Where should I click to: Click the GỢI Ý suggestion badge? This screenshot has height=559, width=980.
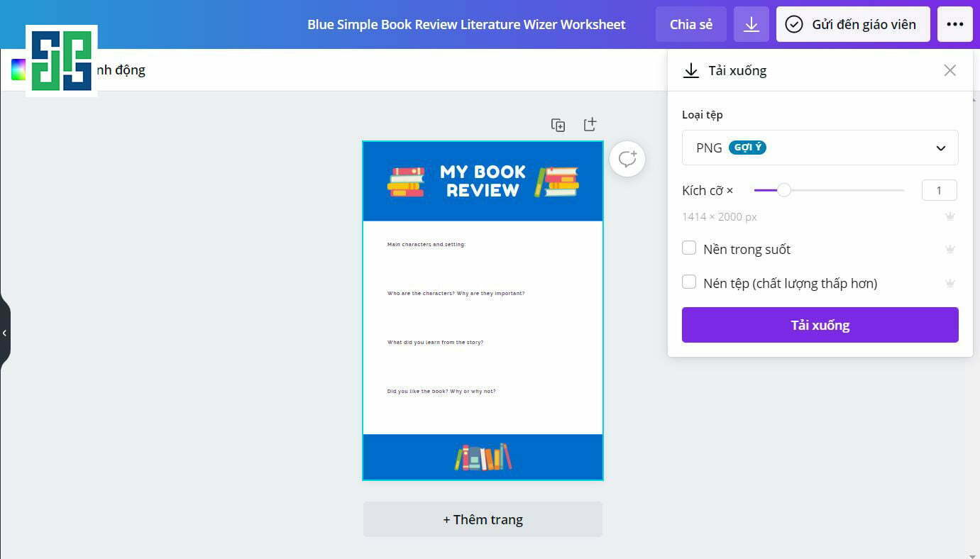(x=748, y=148)
